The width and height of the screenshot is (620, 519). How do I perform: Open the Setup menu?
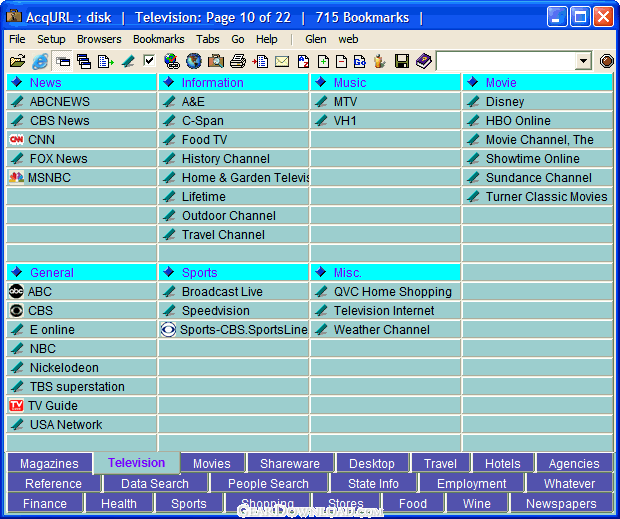point(51,39)
